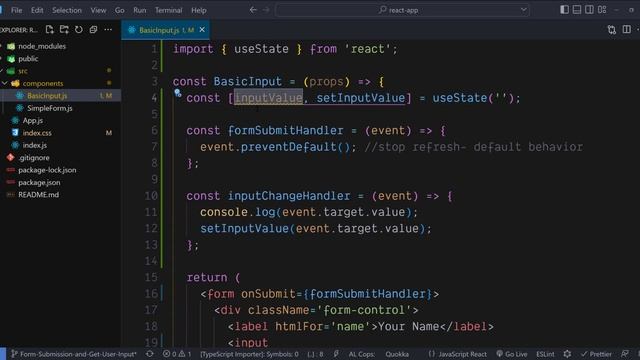640x360 pixels.
Task: Click the synchronize changes icon in status bar
Action: tap(150, 354)
